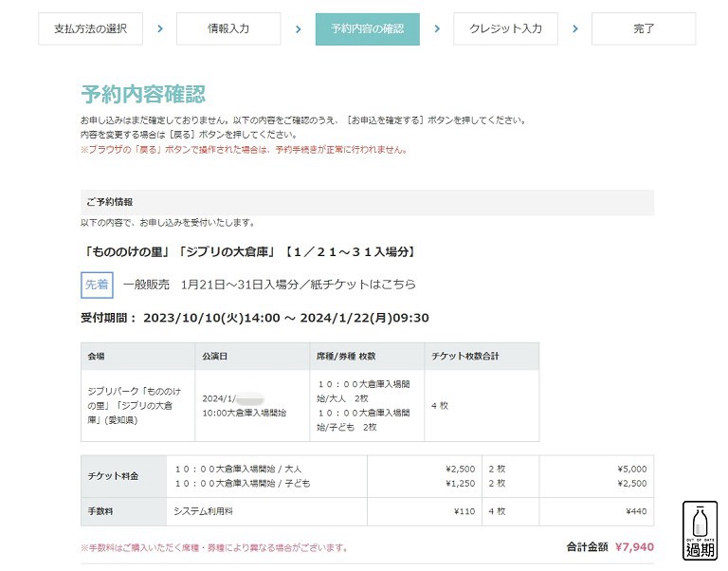Click the venue cell ジブリパーク
Image resolution: width=728 pixels, height=571 pixels.
(137, 406)
